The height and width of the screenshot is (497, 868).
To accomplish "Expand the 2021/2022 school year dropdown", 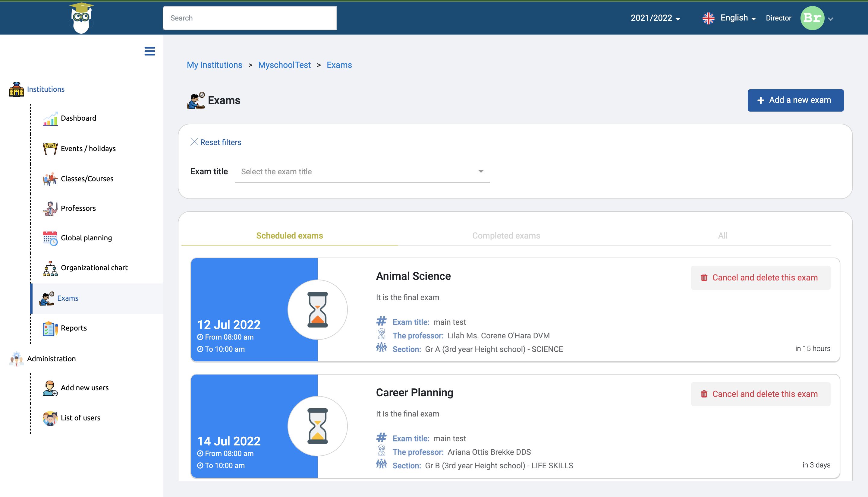I will click(655, 18).
